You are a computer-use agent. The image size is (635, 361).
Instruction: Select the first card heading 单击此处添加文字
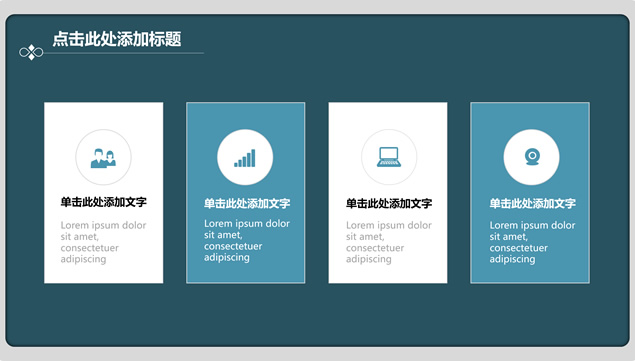[x=103, y=202]
